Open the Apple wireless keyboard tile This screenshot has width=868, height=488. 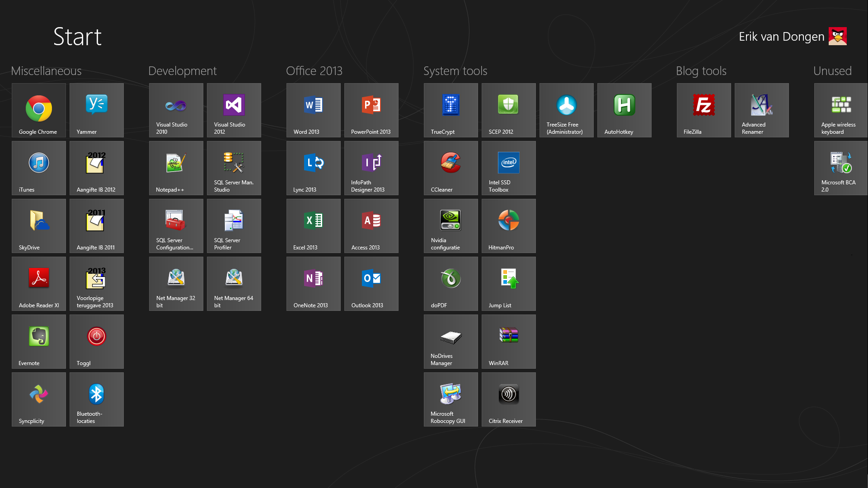(841, 110)
